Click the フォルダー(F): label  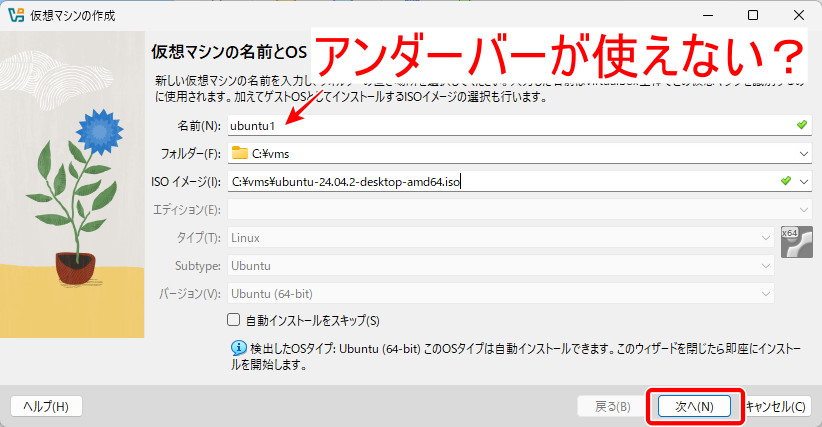tap(191, 154)
